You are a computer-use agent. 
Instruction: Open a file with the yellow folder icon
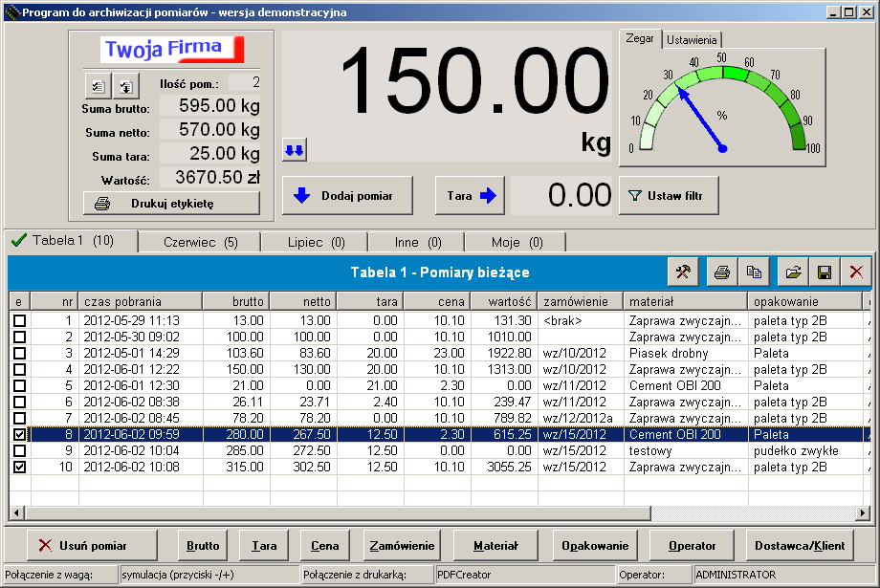tap(793, 272)
